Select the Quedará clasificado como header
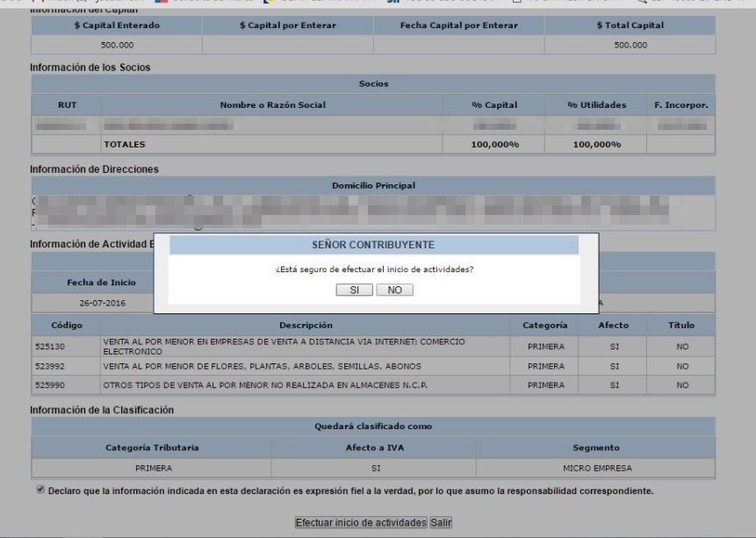756x538 pixels. pos(373,427)
